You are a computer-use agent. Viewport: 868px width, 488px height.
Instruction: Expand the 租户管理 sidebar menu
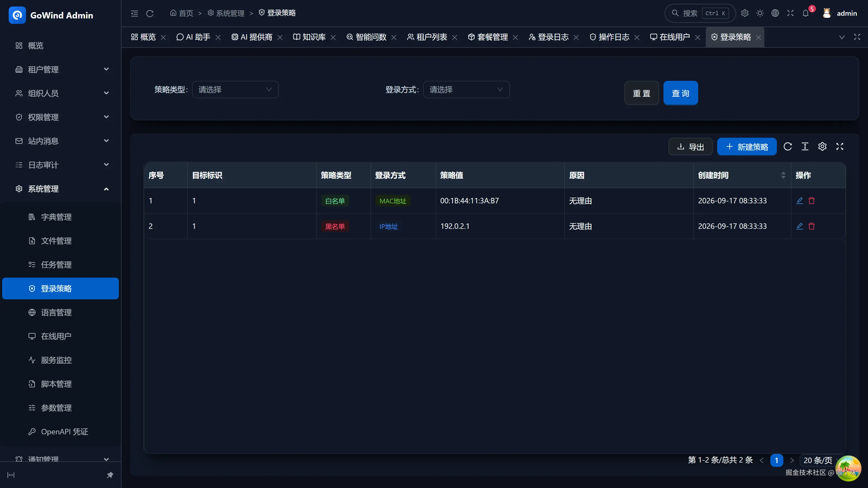pos(61,69)
